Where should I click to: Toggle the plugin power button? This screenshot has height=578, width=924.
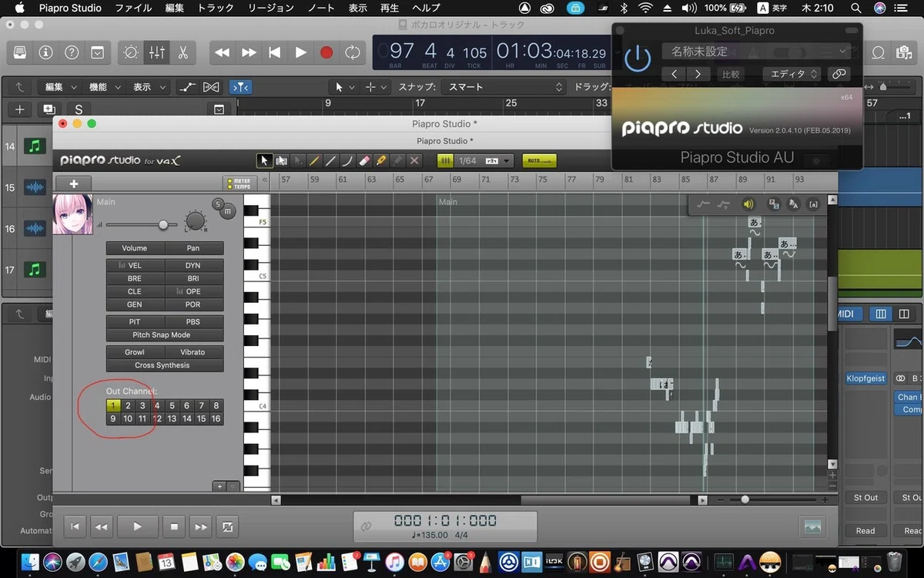pos(638,59)
